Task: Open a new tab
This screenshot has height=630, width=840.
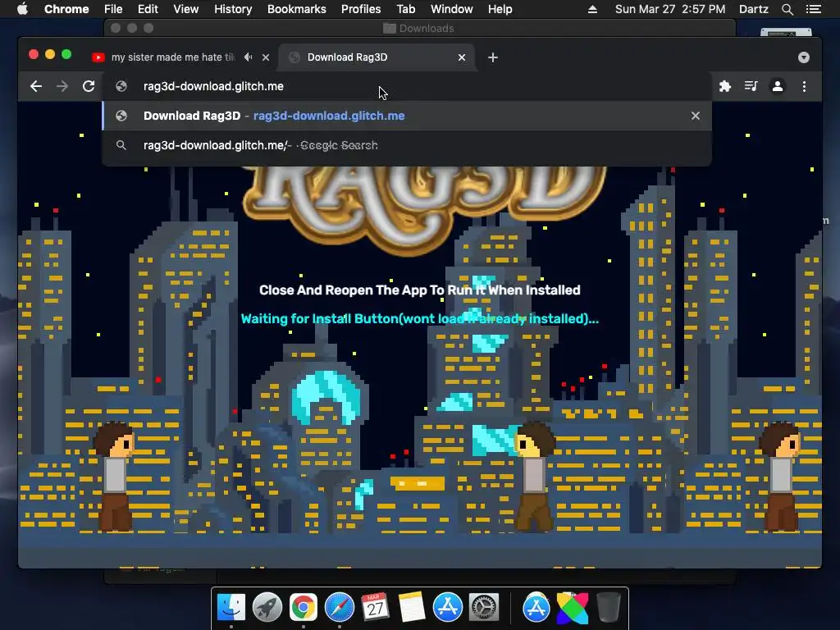Action: click(493, 57)
